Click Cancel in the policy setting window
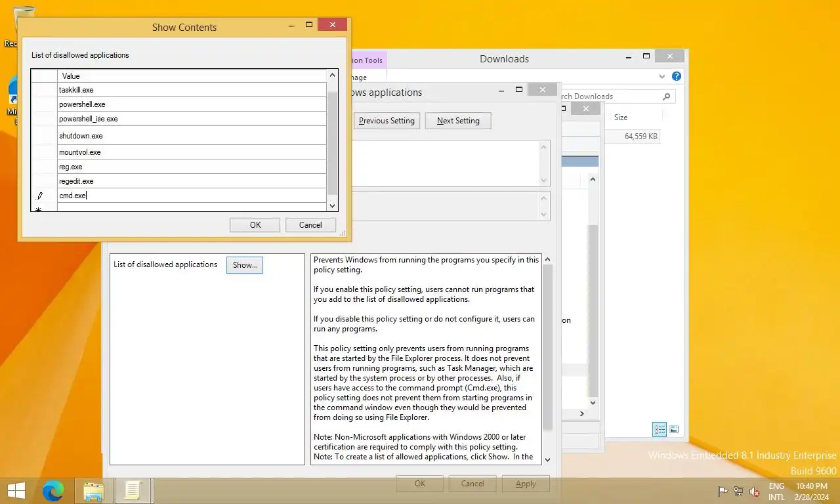Viewport: 840px width, 504px height. click(472, 484)
